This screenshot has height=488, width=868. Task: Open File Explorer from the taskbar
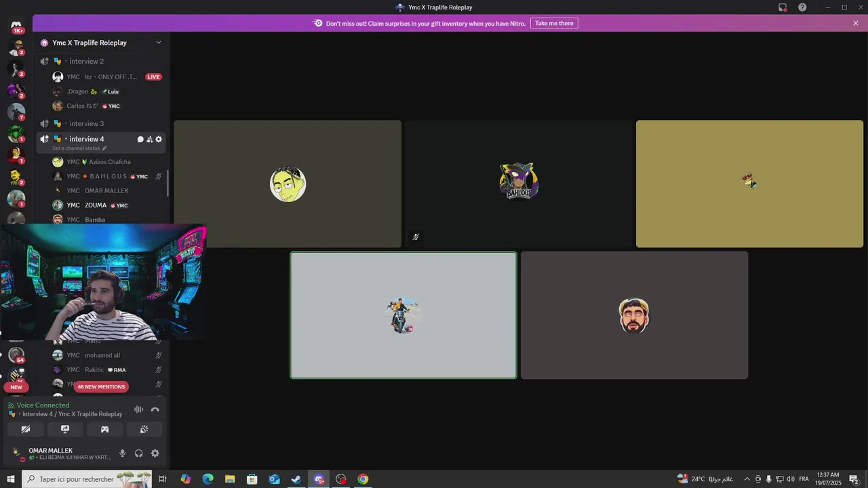pos(230,479)
